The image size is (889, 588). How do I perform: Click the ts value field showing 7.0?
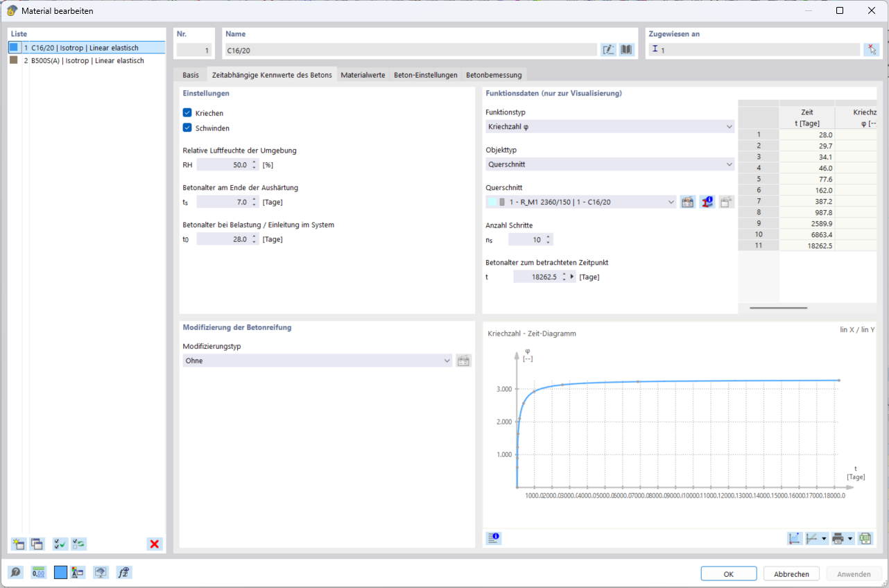coord(223,202)
